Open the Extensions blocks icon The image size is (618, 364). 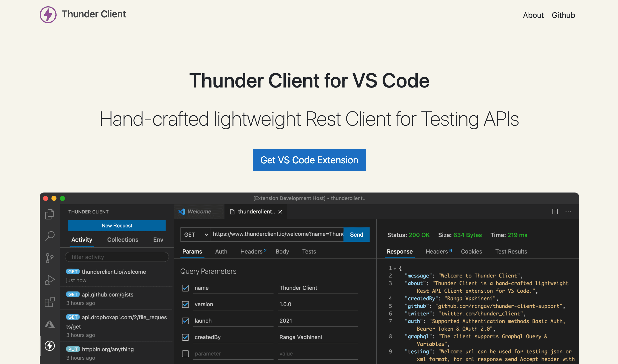click(50, 302)
